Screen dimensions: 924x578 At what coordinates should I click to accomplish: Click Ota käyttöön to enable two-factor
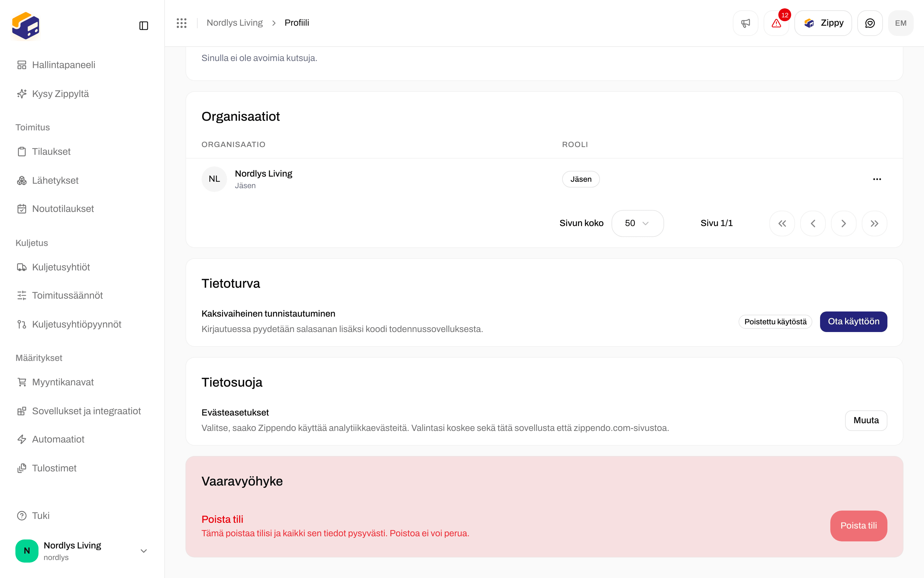[x=853, y=321]
